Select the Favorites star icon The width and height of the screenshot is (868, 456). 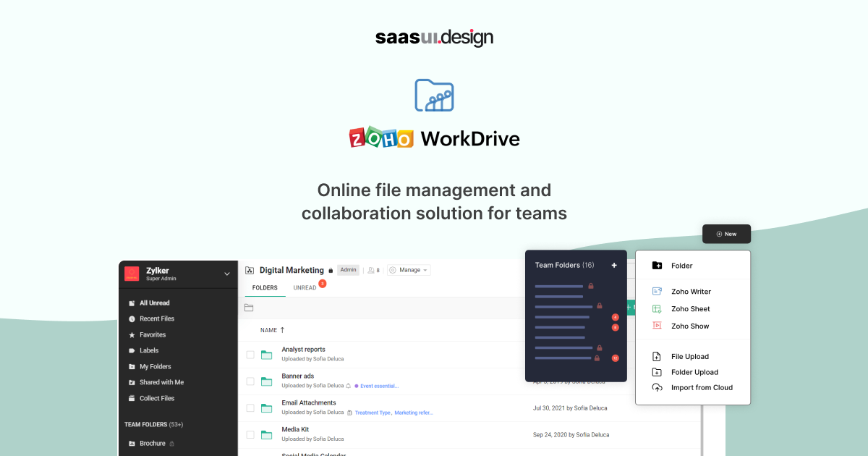[132, 334]
